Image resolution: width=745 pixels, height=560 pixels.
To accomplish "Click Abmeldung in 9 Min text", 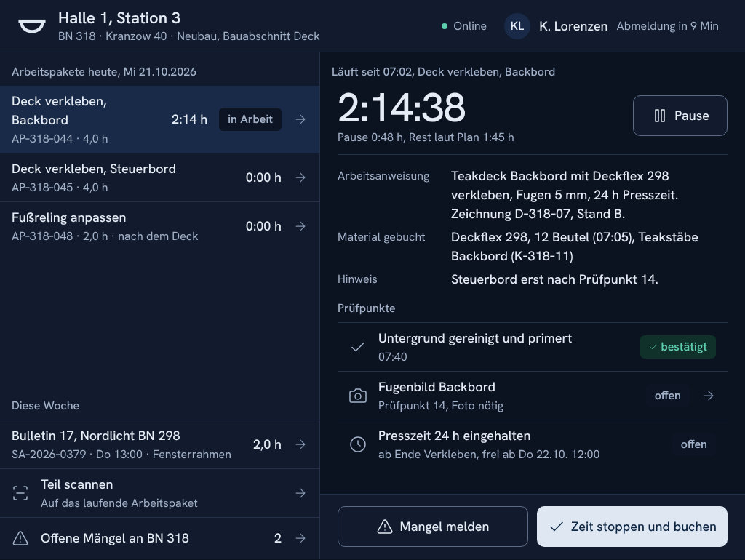I will tap(668, 26).
